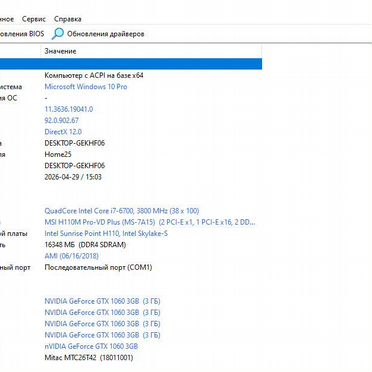The image size is (372, 372).
Task: Select the Mitac MTC26T42 monitor value
Action: 89,357
